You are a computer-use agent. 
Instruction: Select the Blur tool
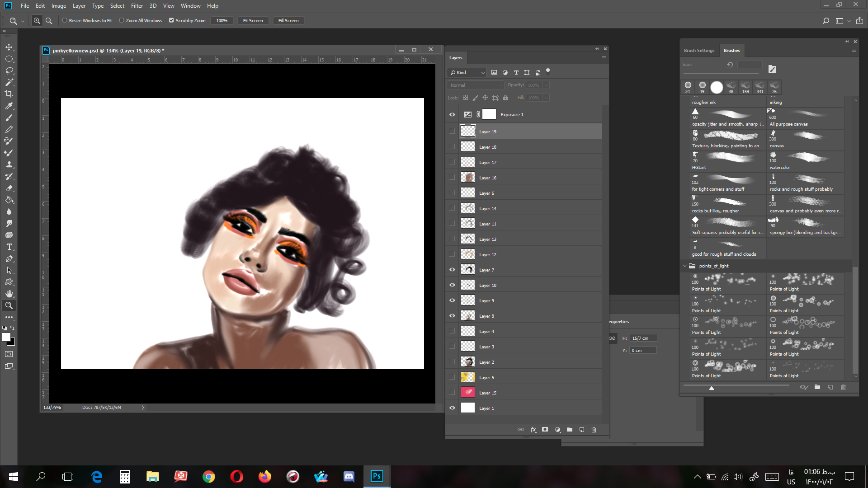pos(9,211)
